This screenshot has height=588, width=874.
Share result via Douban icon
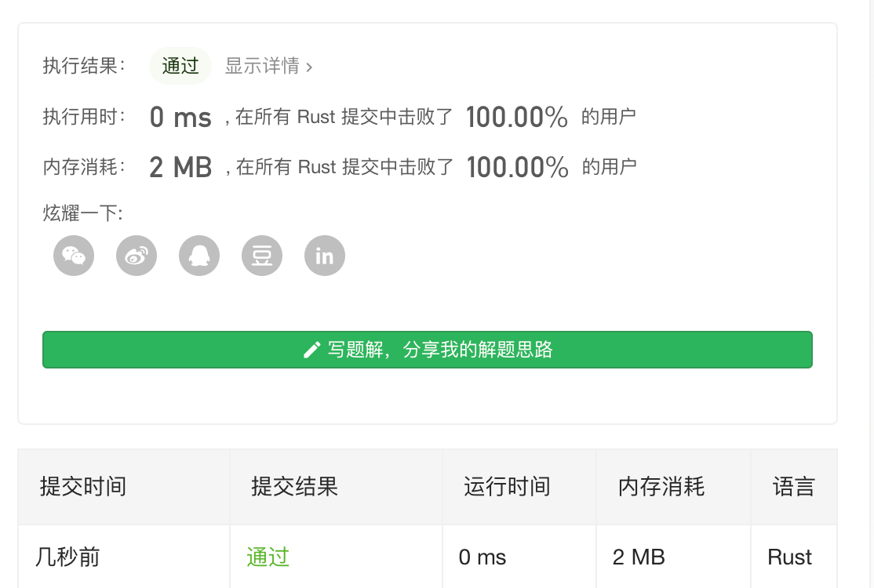[262, 256]
